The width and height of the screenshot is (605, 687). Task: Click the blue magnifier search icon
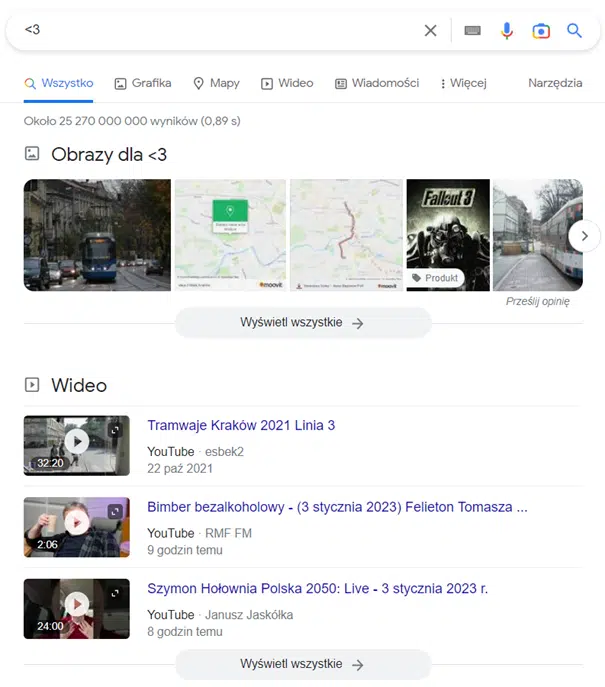pos(574,31)
